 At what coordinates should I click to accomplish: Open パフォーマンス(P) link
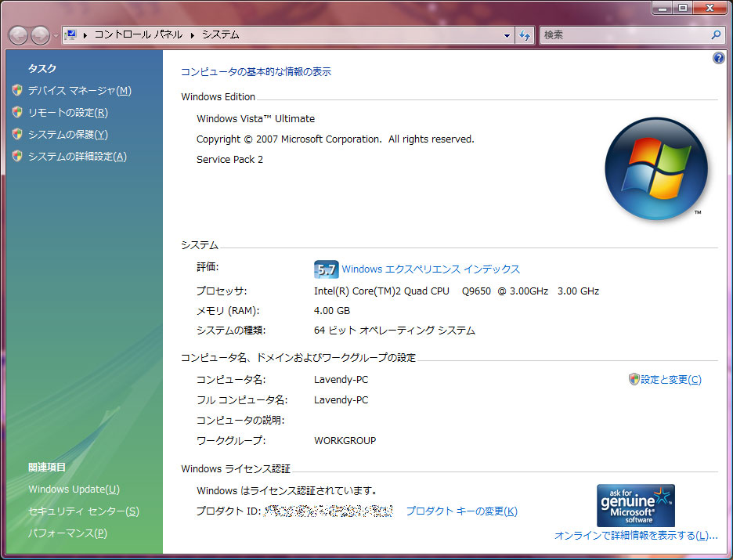67,533
